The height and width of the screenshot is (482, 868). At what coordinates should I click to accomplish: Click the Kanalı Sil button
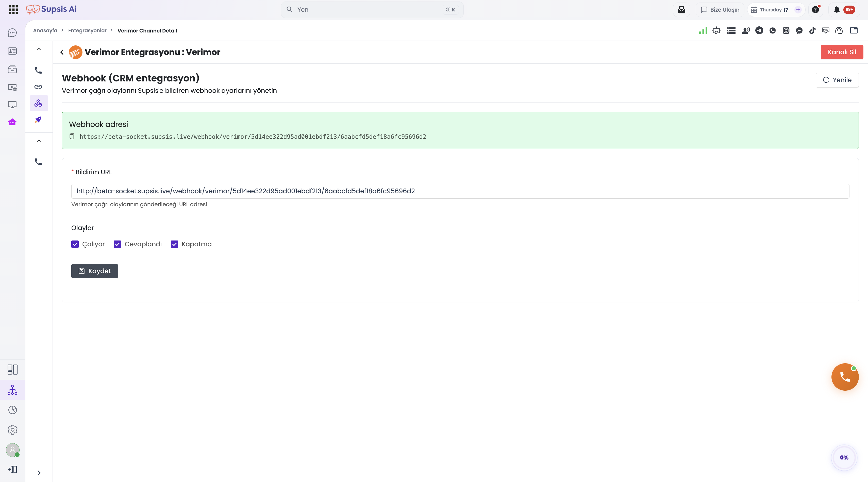point(842,52)
